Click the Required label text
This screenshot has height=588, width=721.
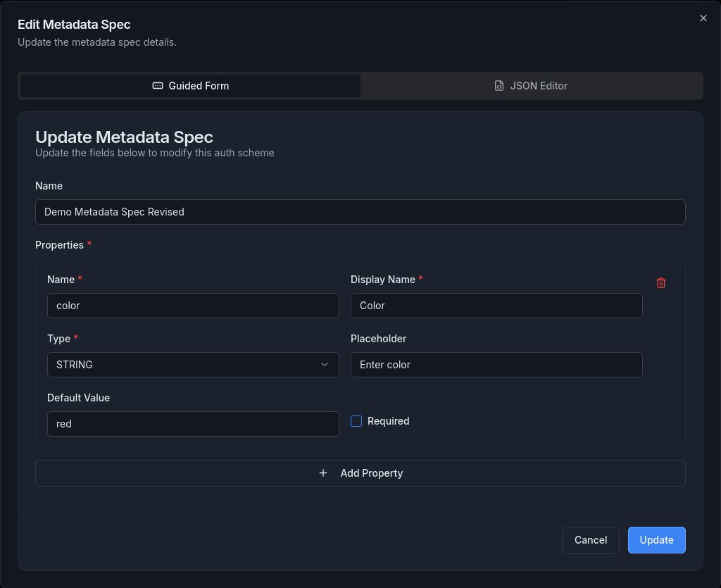tap(388, 421)
